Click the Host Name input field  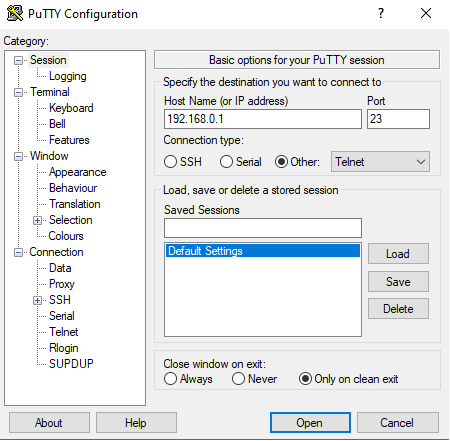pyautogui.click(x=263, y=119)
